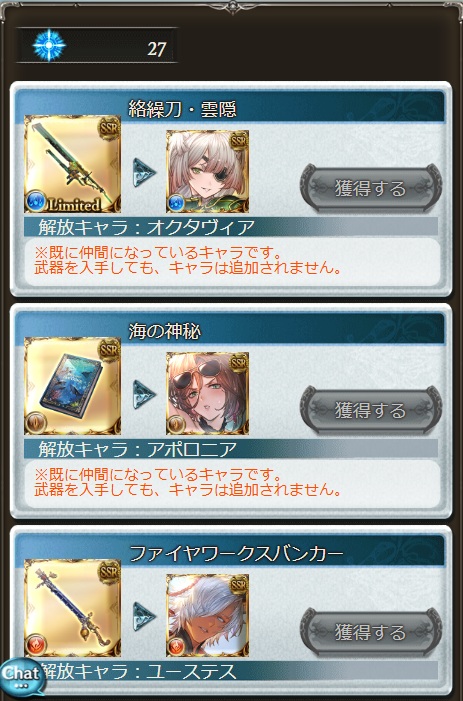Screen dimensions: 463x701
Task: Select the ファイヤワークスバンカー gun weapon thumbnail
Action: pos(72,608)
